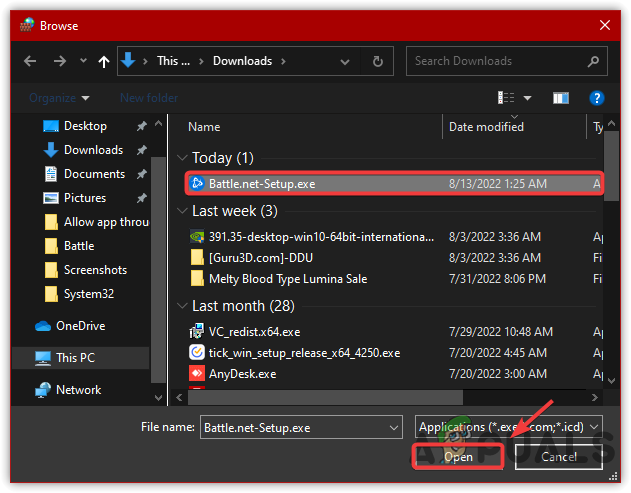Screen dimensions: 631x493
Task: Collapse the Today group
Action: click(x=181, y=158)
